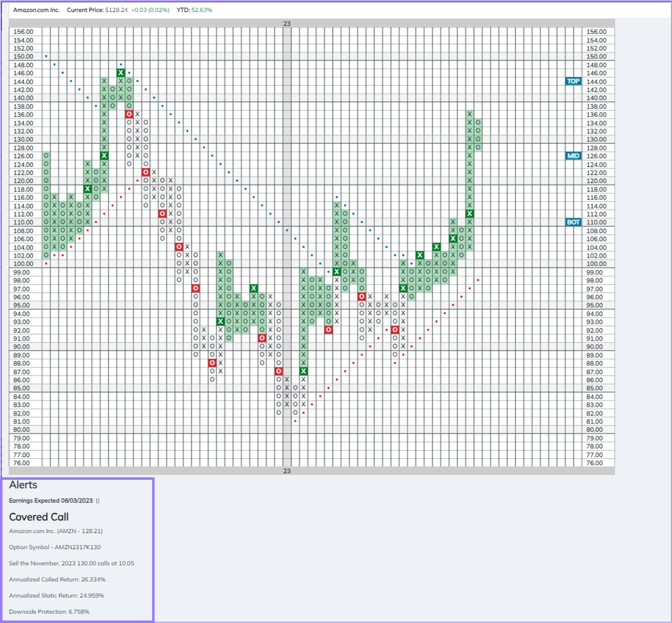Image resolution: width=672 pixels, height=623 pixels.
Task: Click Annualized Static Return 24.959% text
Action: [x=56, y=595]
